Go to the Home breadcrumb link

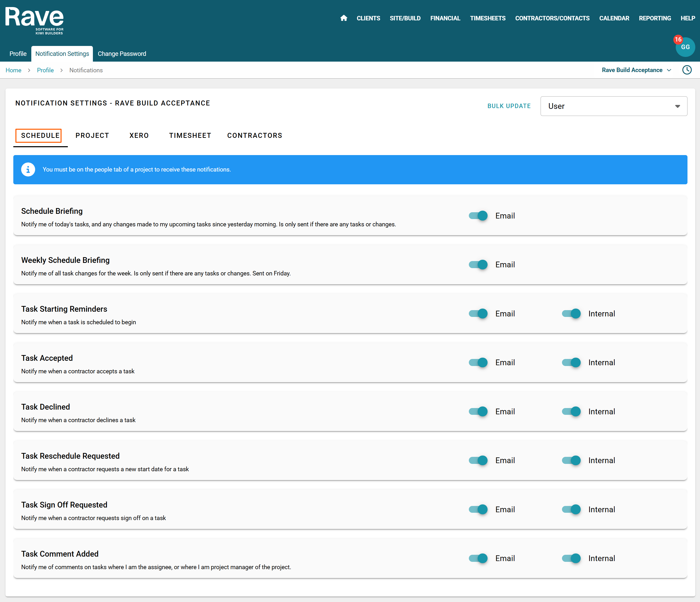pyautogui.click(x=13, y=70)
